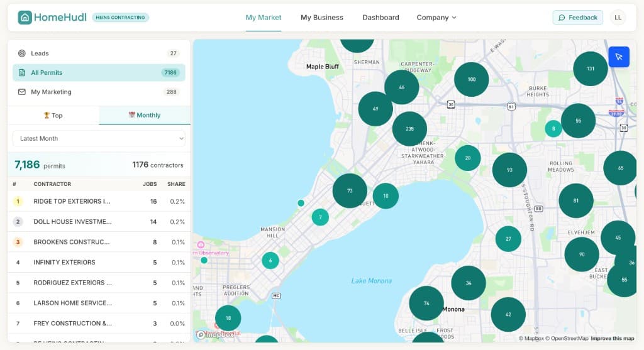The height and width of the screenshot is (350, 644).
Task: Click the HomeHudl house logo icon
Action: [25, 17]
